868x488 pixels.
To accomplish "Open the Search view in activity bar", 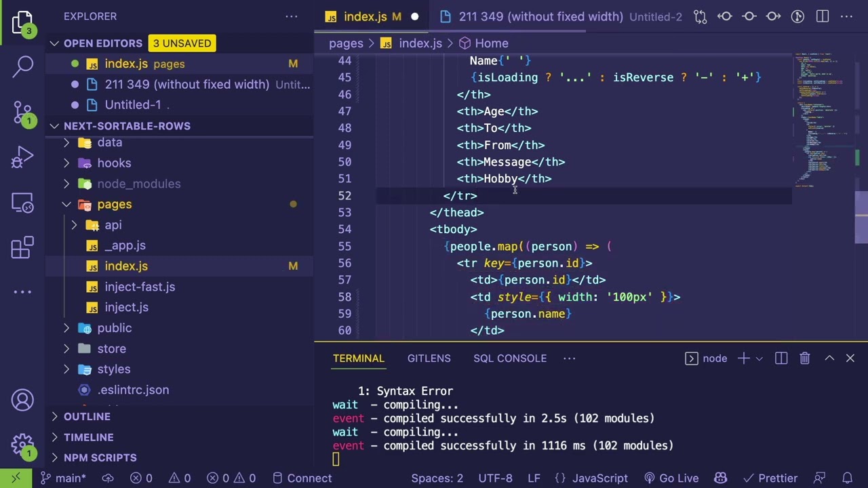I will [22, 66].
